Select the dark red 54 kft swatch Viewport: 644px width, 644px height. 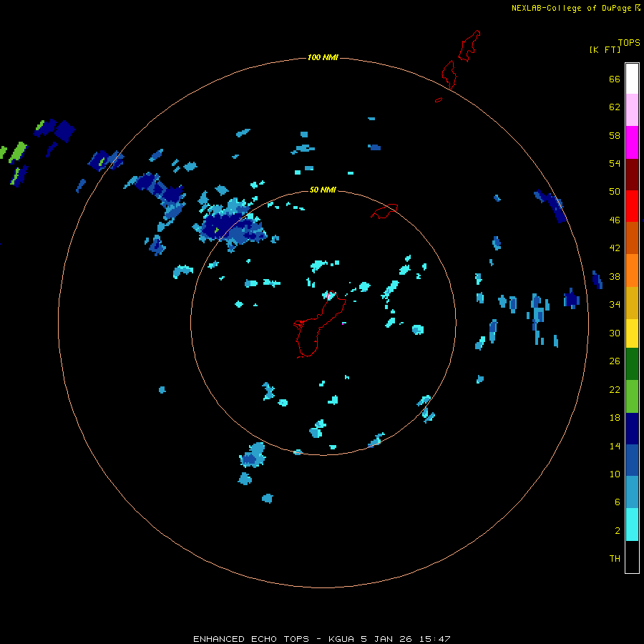(632, 174)
